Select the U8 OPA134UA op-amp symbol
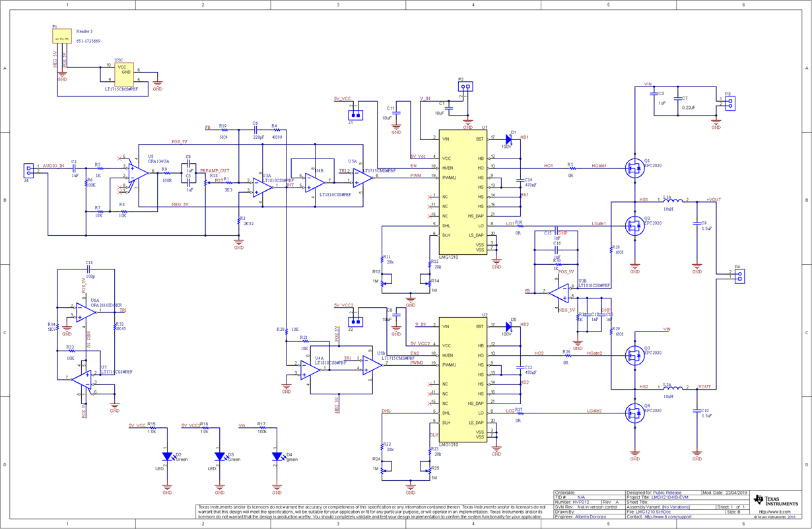 click(x=138, y=172)
